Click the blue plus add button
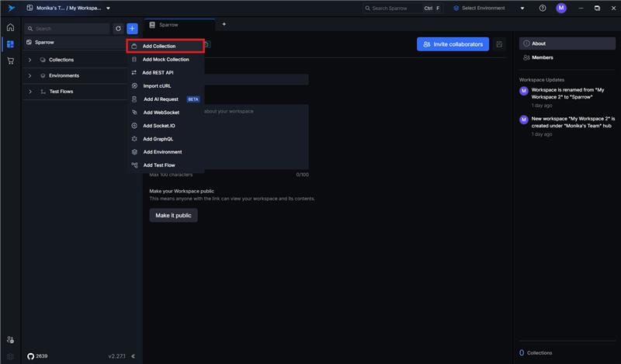The width and height of the screenshot is (621, 364). coord(132,29)
